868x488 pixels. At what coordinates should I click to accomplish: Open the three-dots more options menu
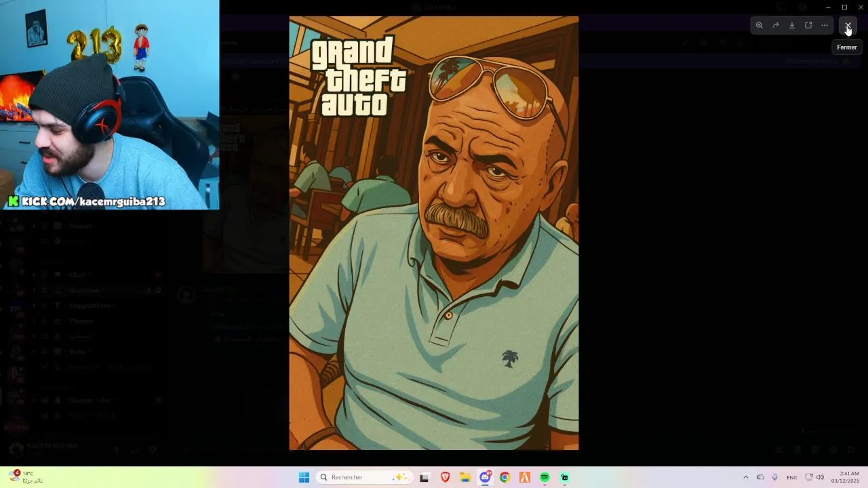(825, 26)
